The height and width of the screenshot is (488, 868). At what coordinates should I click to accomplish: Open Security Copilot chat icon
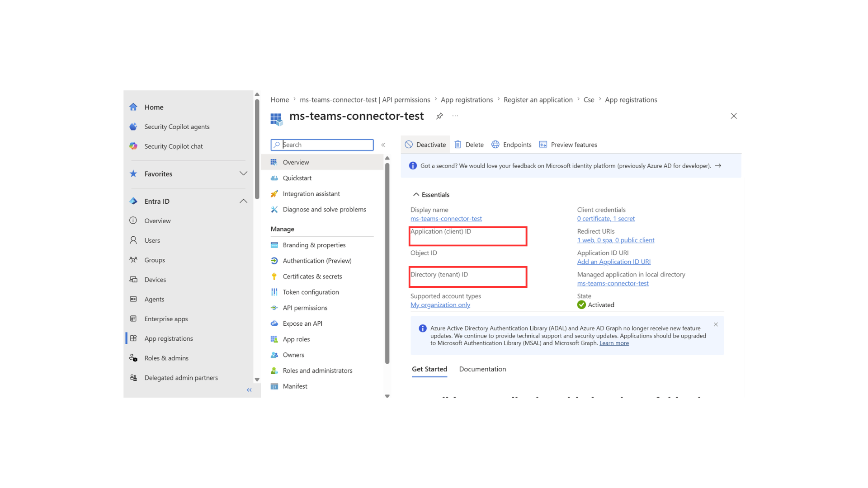pyautogui.click(x=133, y=146)
